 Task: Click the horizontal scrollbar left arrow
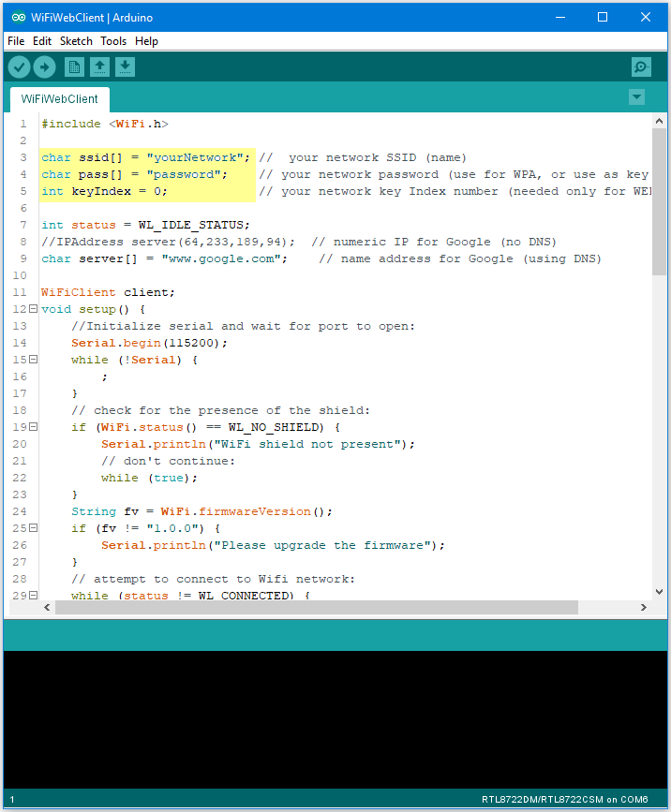(x=47, y=607)
